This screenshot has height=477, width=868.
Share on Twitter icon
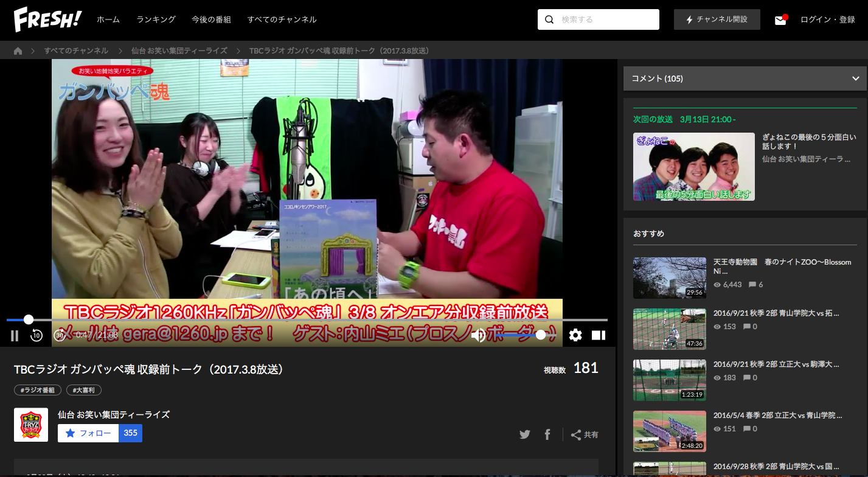click(x=525, y=434)
